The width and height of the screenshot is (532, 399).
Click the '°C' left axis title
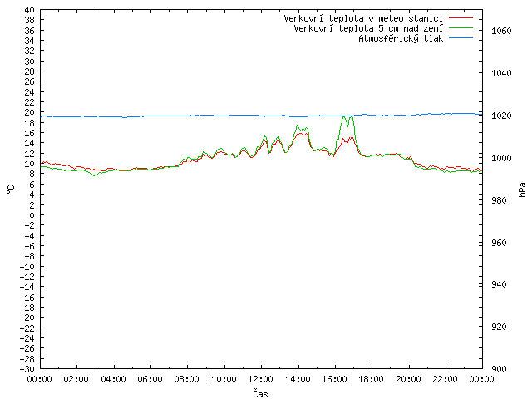tap(11, 190)
